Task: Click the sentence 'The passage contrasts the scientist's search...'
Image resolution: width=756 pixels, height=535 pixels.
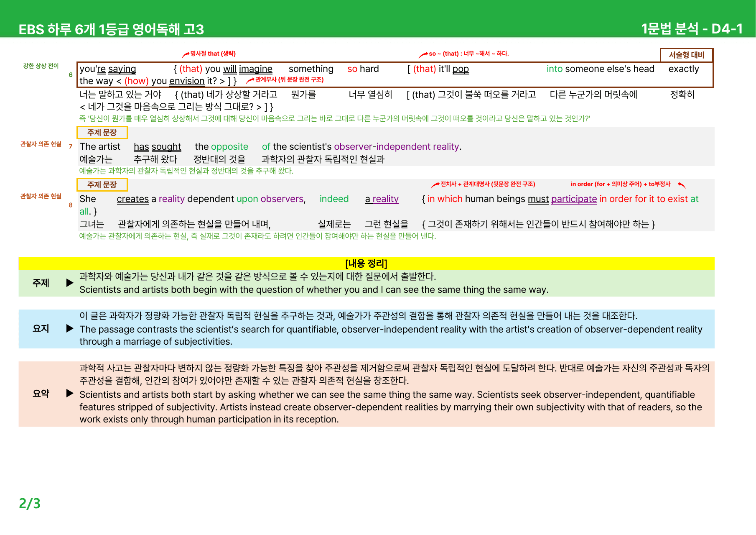Action: tap(391, 335)
